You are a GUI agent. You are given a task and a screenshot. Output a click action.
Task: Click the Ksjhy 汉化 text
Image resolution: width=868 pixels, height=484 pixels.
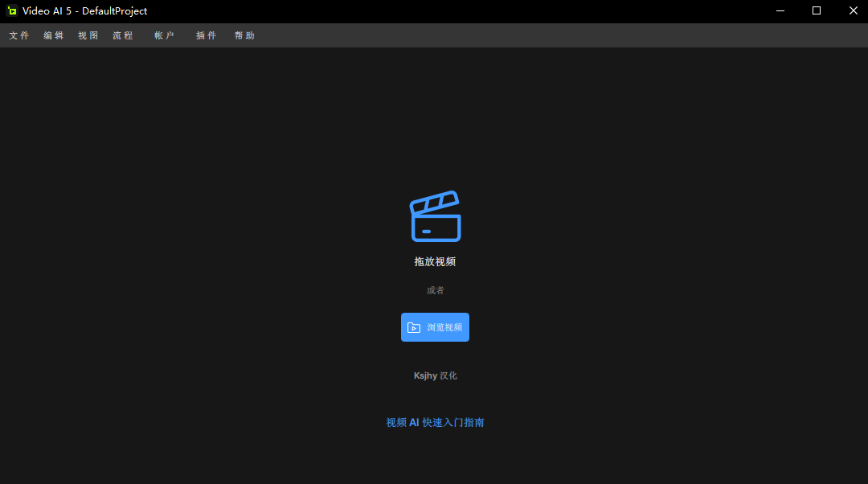tap(435, 375)
